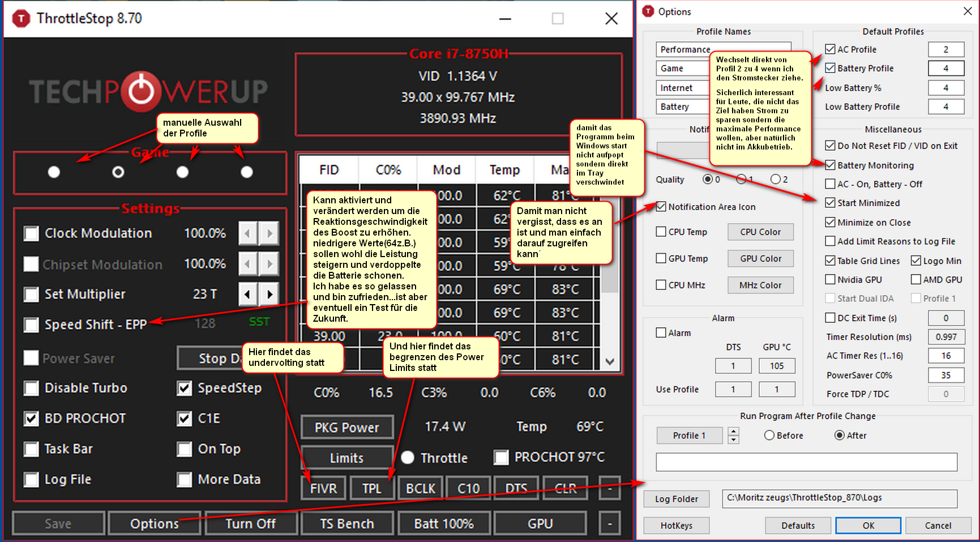Open the C10 button
The image size is (980, 542).
click(x=468, y=488)
